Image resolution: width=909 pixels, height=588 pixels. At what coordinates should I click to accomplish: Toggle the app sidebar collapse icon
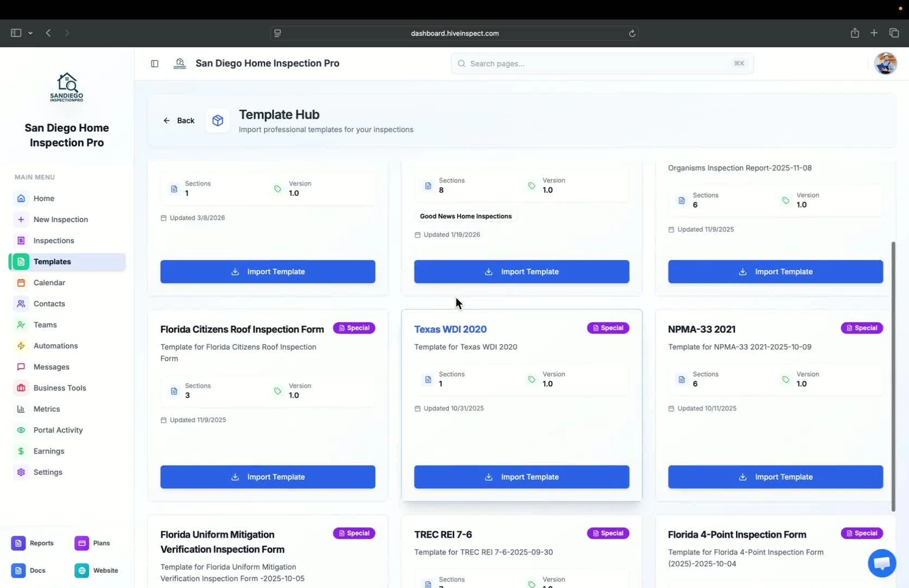(155, 64)
